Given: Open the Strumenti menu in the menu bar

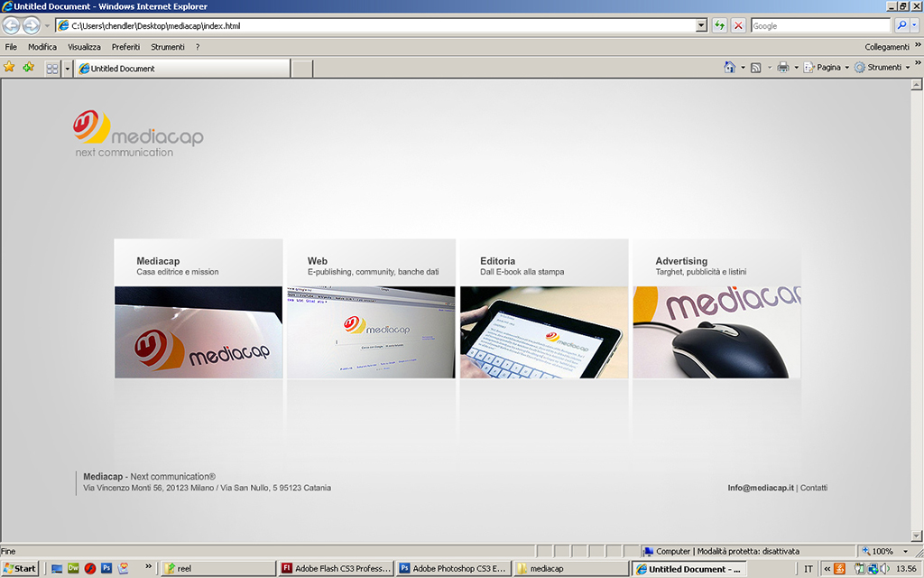Looking at the screenshot, I should click(x=168, y=47).
